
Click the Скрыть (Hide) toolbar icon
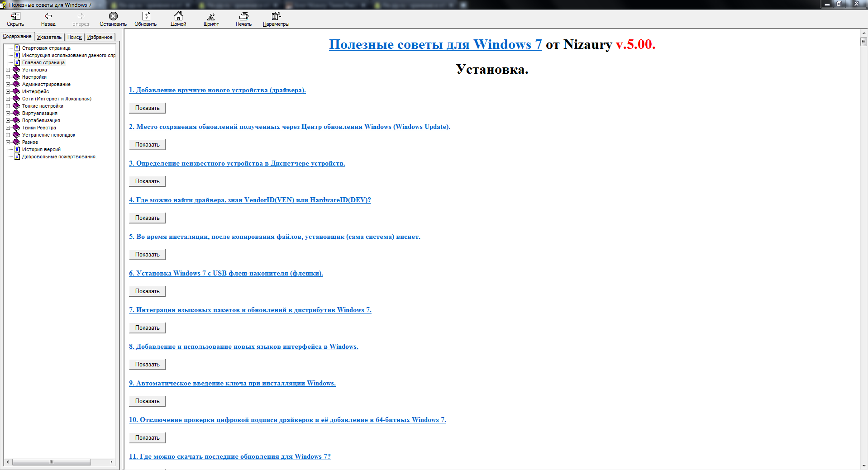(x=15, y=16)
